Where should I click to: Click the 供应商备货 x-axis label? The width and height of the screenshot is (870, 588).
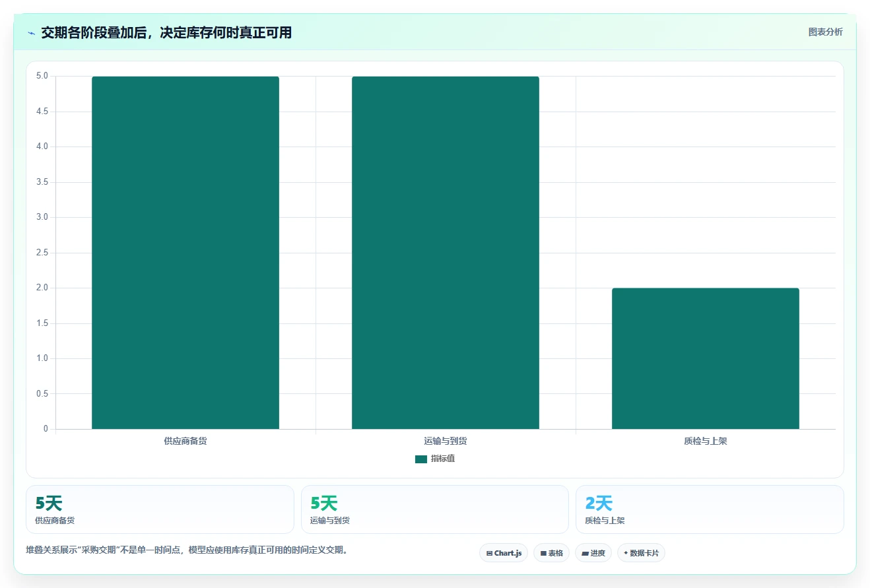pos(185,441)
